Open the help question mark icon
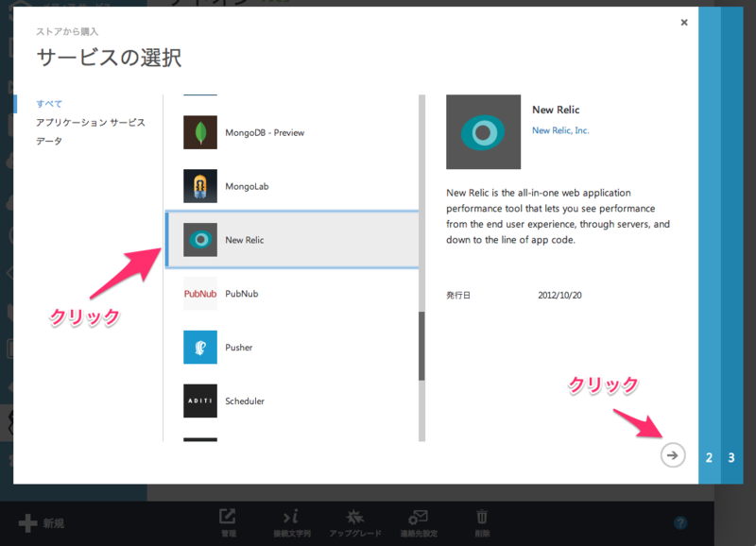This screenshot has height=546, width=756. [680, 523]
